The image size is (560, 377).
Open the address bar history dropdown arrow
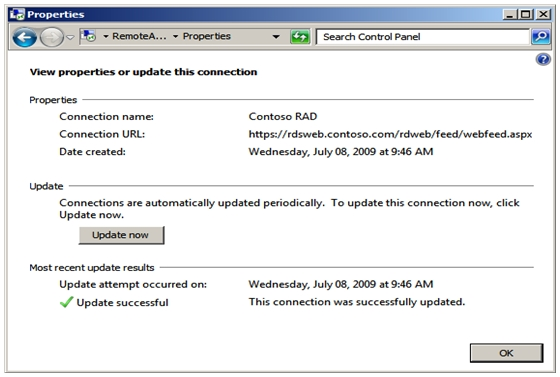[x=276, y=36]
